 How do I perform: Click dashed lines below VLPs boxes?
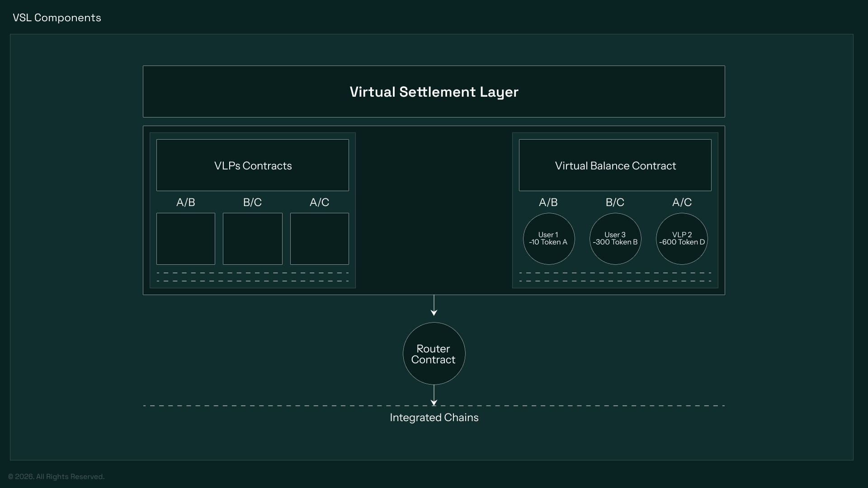click(x=253, y=277)
